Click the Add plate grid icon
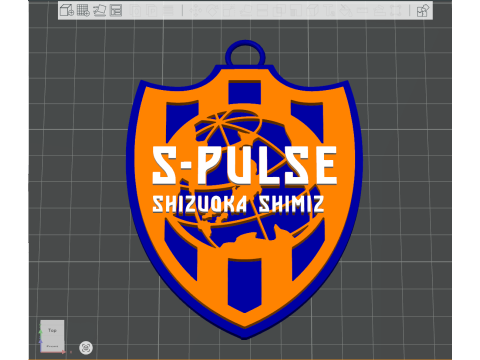Viewport: 480px width, 360px height. (83, 10)
